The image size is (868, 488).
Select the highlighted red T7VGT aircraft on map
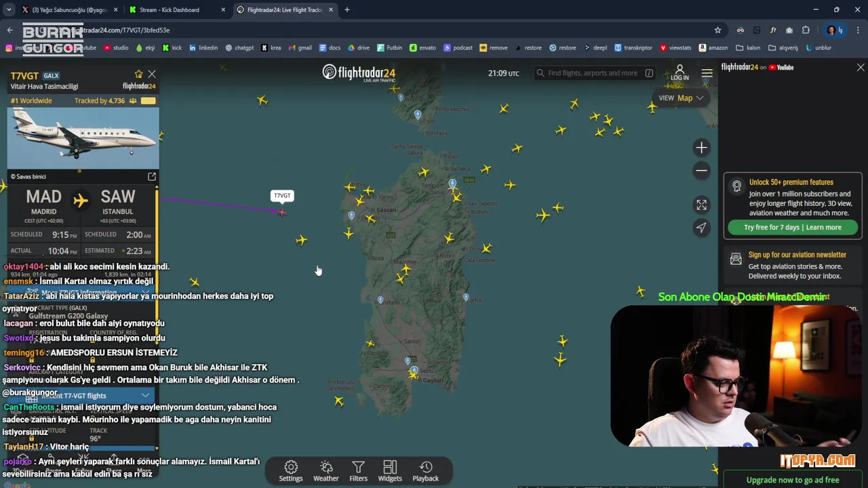pyautogui.click(x=281, y=212)
